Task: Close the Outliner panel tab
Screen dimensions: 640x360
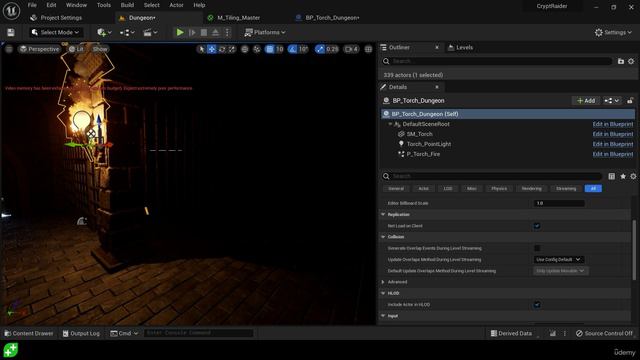Action: pyautogui.click(x=437, y=47)
